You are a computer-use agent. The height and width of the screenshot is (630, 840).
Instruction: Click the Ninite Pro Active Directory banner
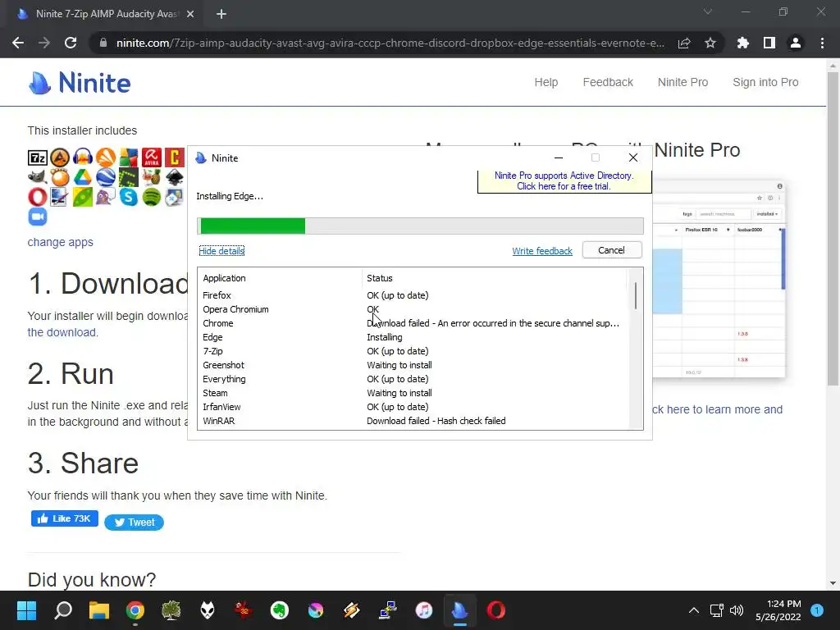tap(564, 181)
